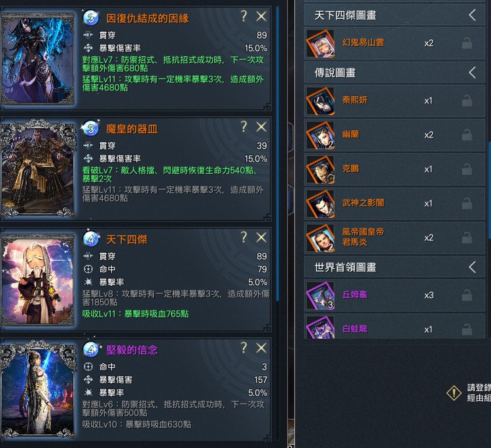Open help for 因復仇結成的因緣 card
Image resolution: width=491 pixels, height=448 pixels.
click(244, 16)
